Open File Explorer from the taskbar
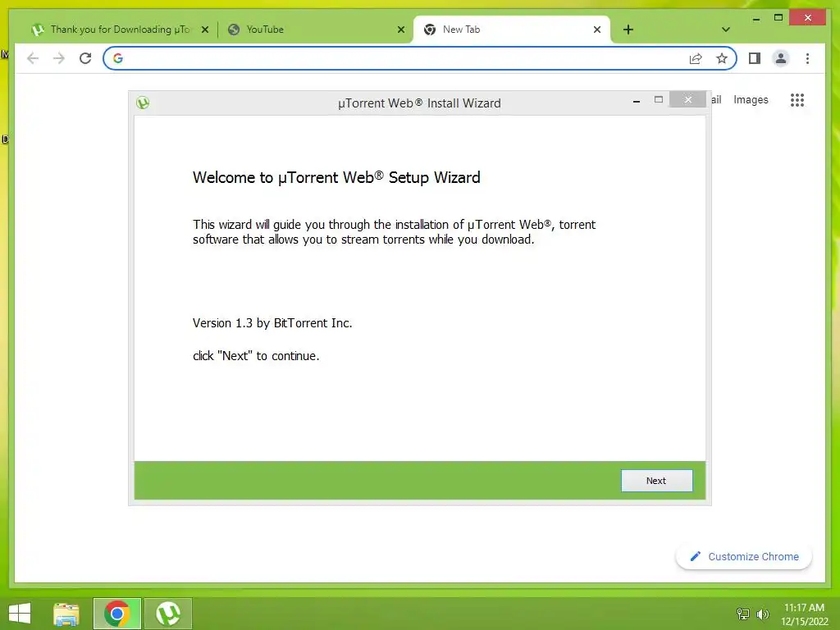The image size is (840, 630). click(x=66, y=614)
